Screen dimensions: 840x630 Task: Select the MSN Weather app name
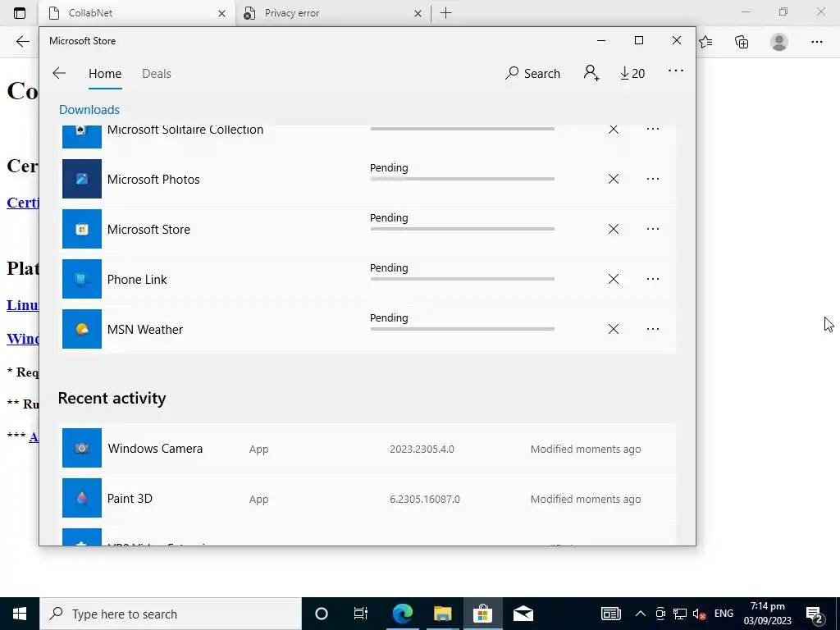pyautogui.click(x=144, y=330)
